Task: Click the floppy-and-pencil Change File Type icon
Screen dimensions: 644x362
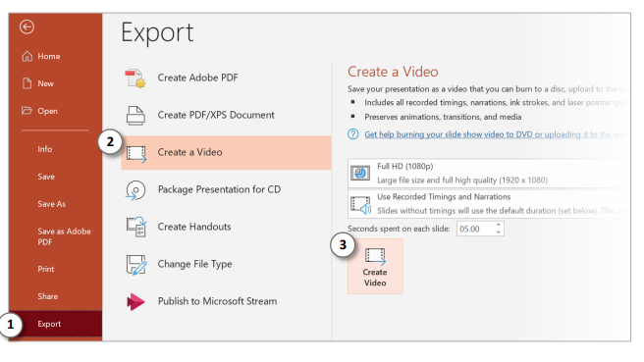Action: (136, 265)
